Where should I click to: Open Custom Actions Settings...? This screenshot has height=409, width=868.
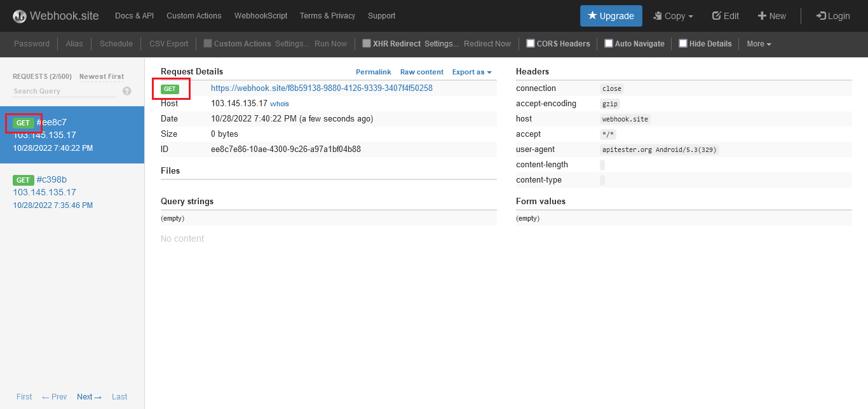click(292, 44)
